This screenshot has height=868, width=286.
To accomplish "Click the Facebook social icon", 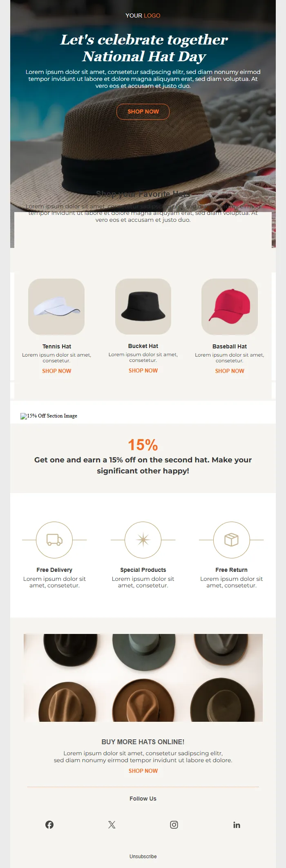I will (49, 825).
